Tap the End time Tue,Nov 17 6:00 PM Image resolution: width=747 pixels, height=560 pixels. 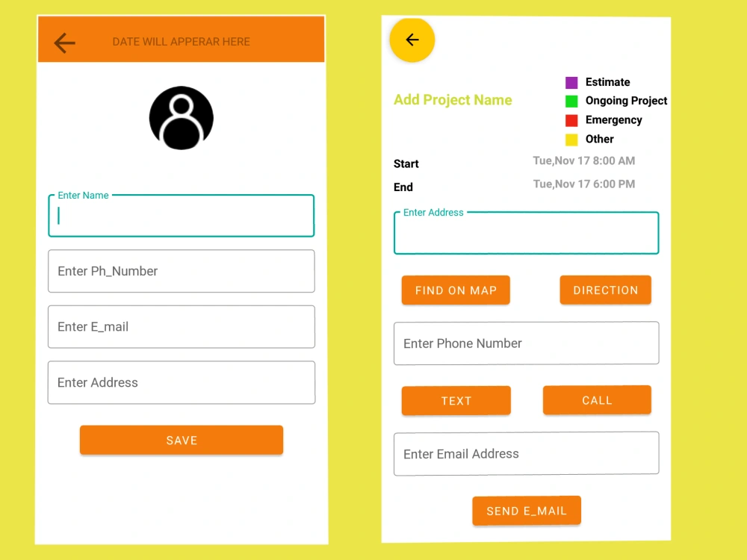click(x=583, y=184)
